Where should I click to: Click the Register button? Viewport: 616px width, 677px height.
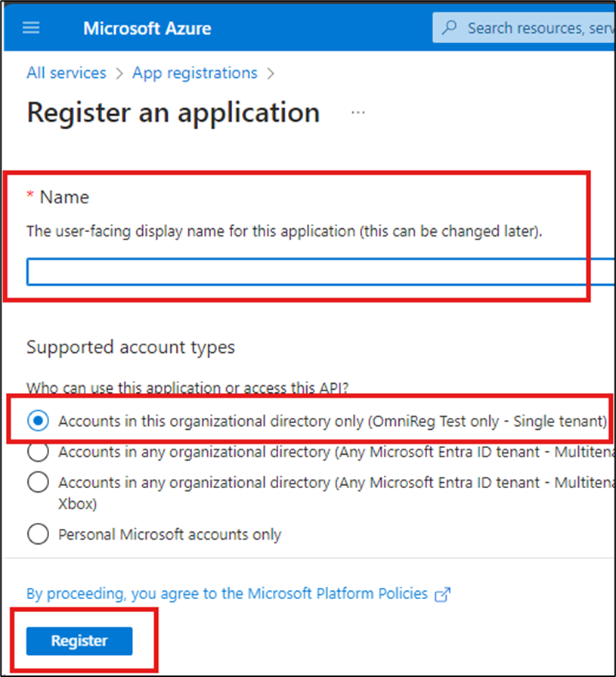pyautogui.click(x=78, y=641)
